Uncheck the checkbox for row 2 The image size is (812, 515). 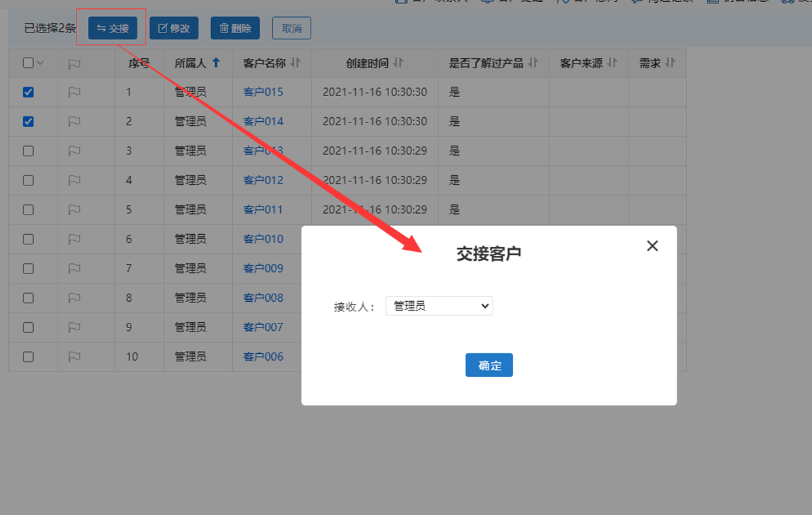click(x=28, y=122)
